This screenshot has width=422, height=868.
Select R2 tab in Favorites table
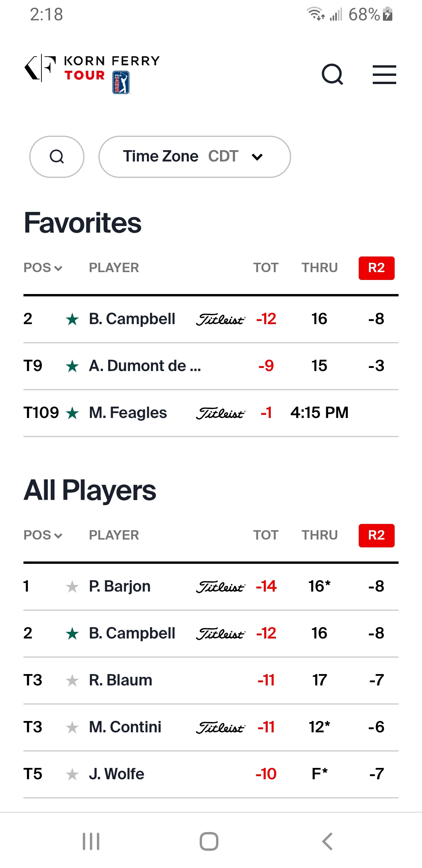tap(376, 268)
